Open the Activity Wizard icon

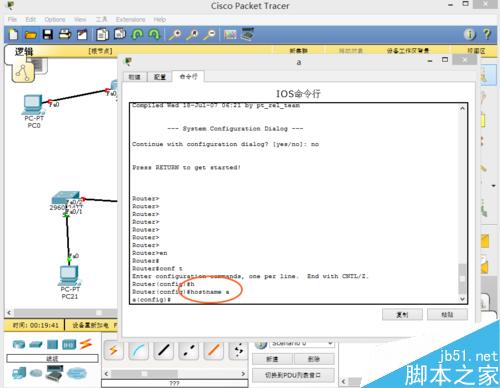pos(82,35)
